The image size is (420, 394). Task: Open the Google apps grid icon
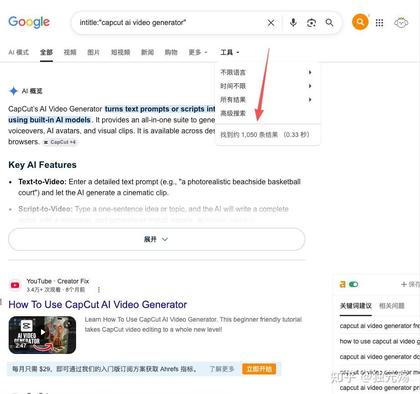[x=379, y=23]
